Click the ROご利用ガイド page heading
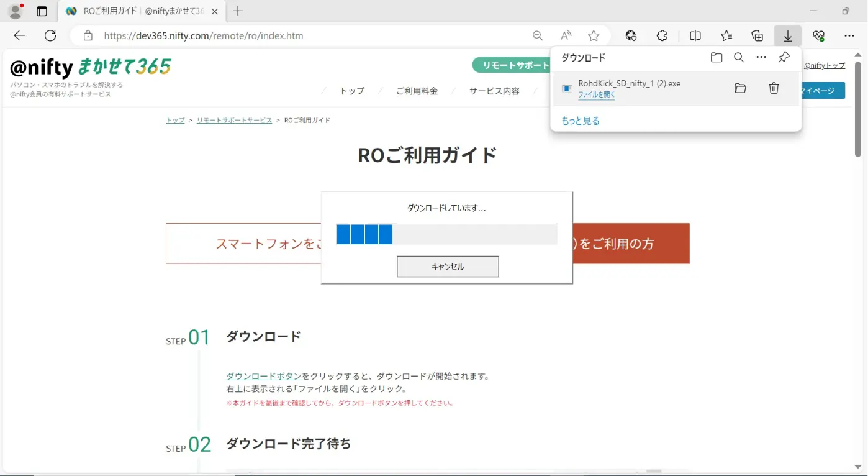This screenshot has width=868, height=476. point(428,155)
